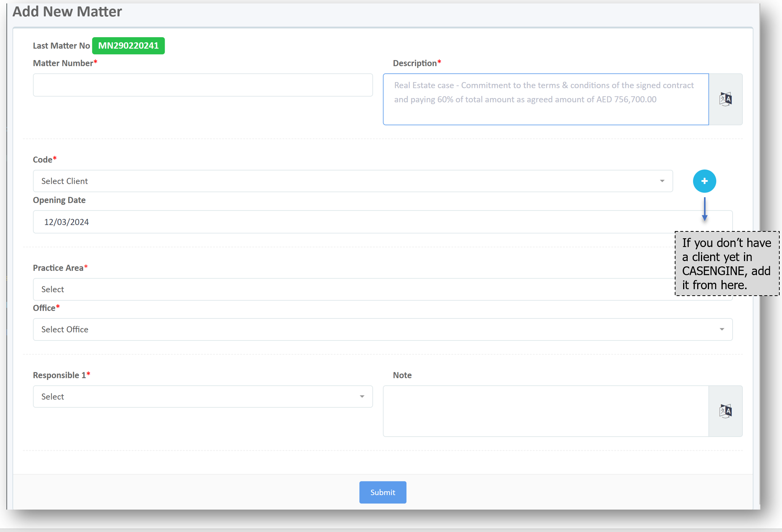Click the Add New Matter heading

[67, 12]
